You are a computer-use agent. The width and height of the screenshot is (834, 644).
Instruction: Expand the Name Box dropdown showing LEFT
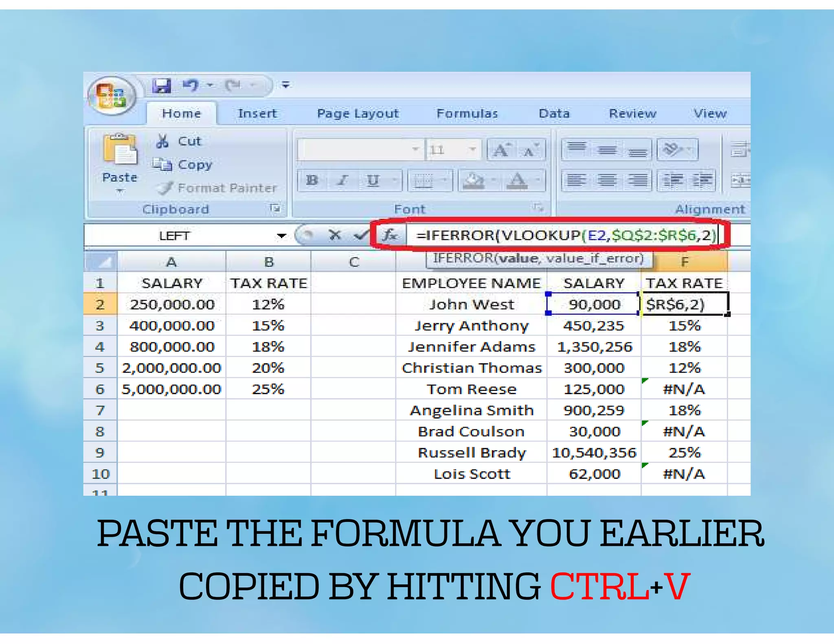click(x=281, y=236)
